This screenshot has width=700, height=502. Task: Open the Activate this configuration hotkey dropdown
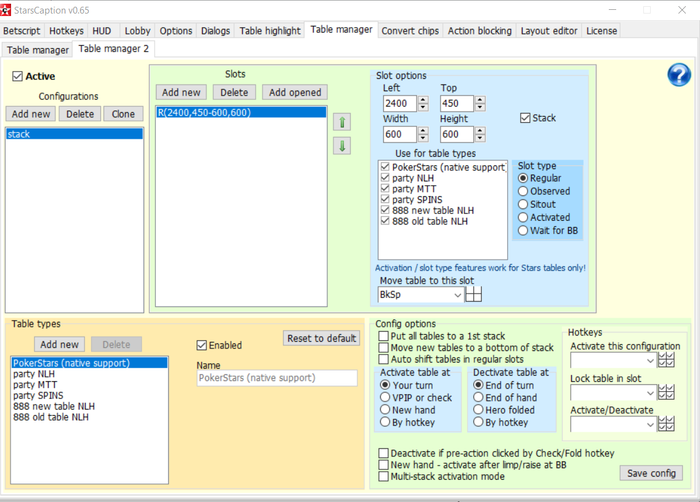click(x=650, y=360)
